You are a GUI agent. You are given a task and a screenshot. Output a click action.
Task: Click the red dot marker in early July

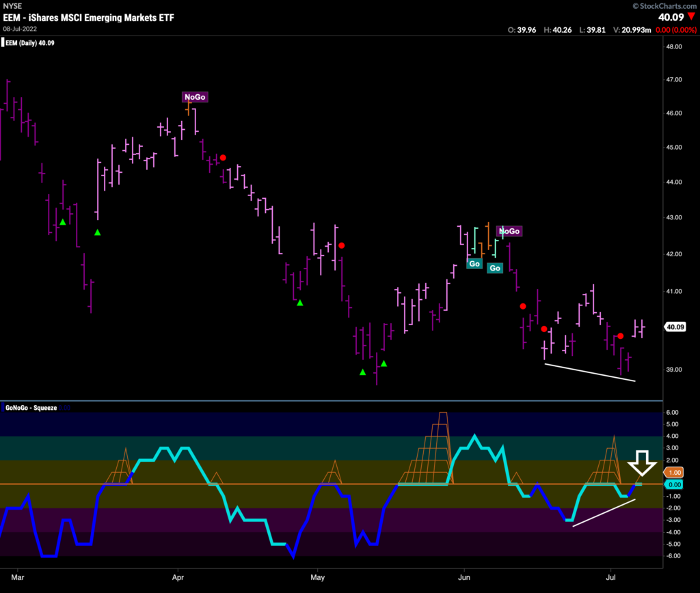pos(620,336)
